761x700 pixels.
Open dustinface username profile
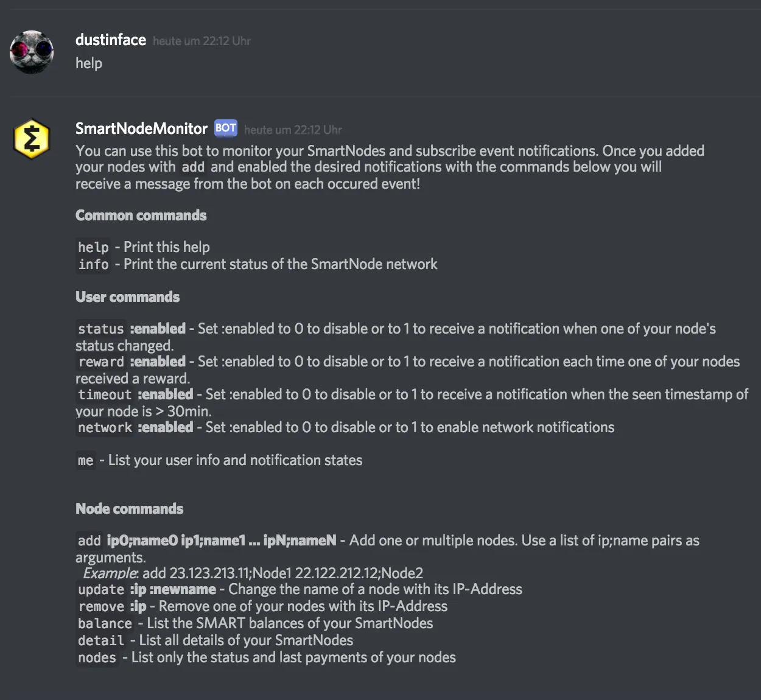pyautogui.click(x=111, y=40)
